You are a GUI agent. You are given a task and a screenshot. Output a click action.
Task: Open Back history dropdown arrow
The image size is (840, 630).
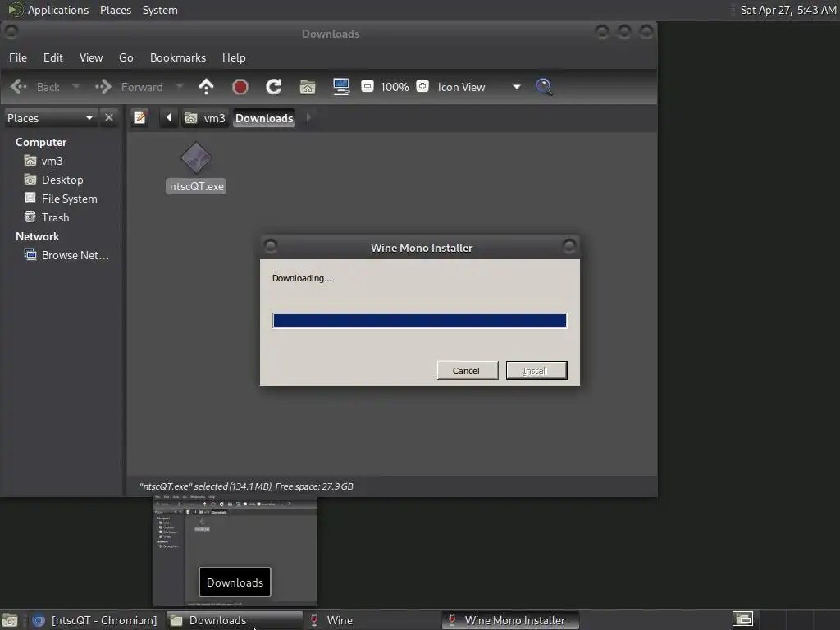tap(75, 87)
